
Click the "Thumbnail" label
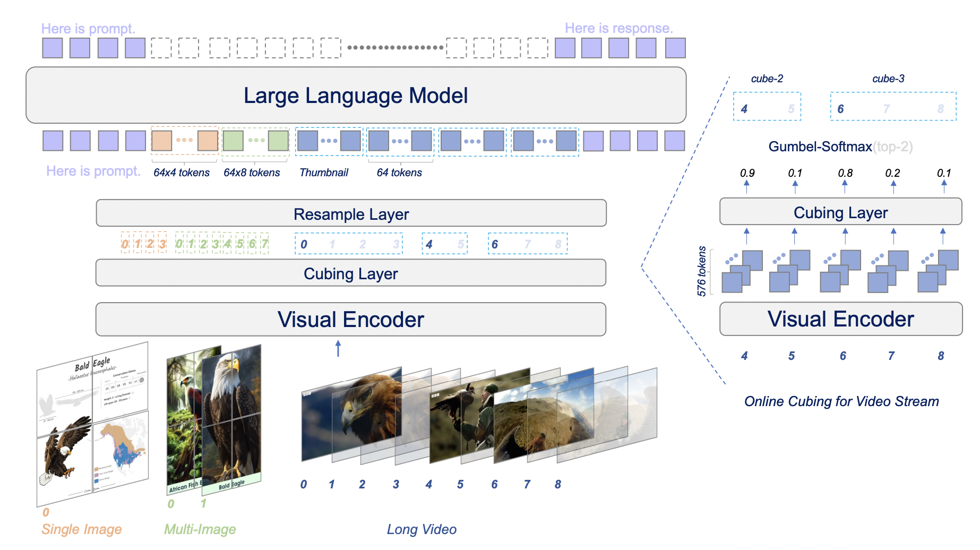pyautogui.click(x=324, y=173)
